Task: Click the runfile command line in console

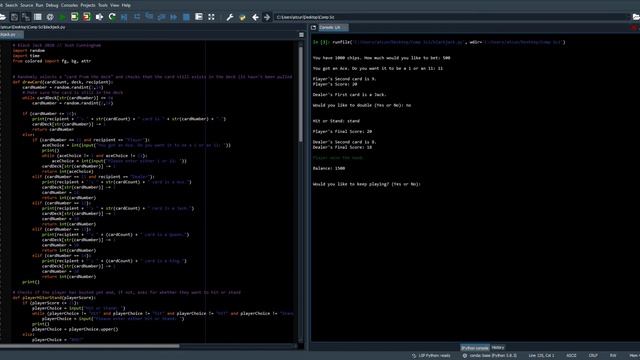Action: pyautogui.click(x=439, y=42)
